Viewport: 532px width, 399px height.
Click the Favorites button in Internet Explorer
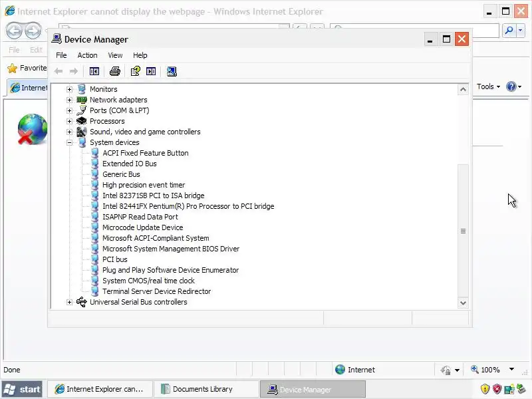pos(27,68)
